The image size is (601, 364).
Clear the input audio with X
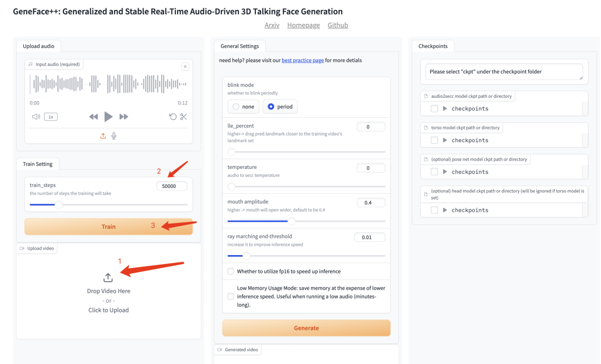185,67
